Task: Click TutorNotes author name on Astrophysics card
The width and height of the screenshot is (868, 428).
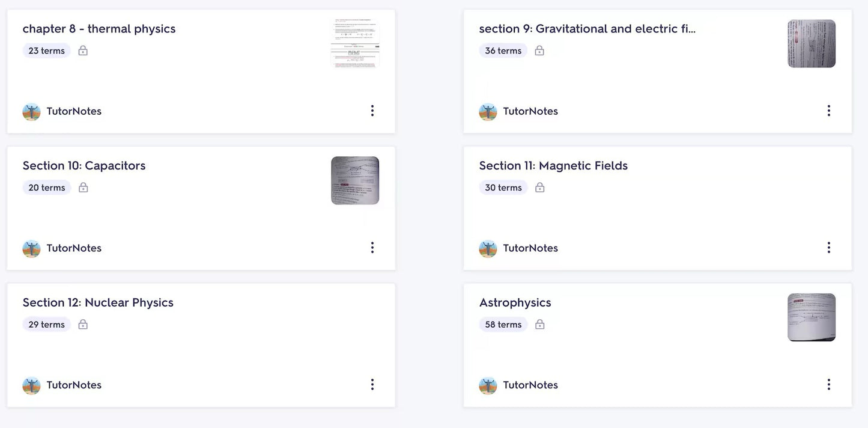Action: tap(530, 385)
